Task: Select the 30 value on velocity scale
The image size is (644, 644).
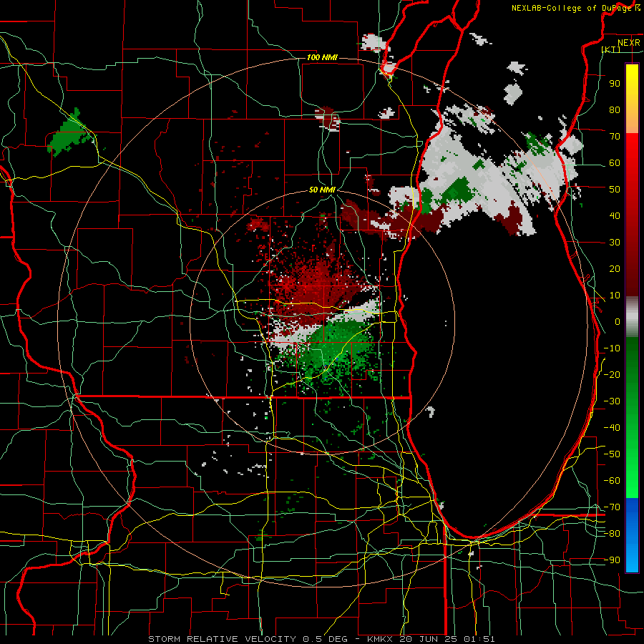Action: pyautogui.click(x=615, y=243)
